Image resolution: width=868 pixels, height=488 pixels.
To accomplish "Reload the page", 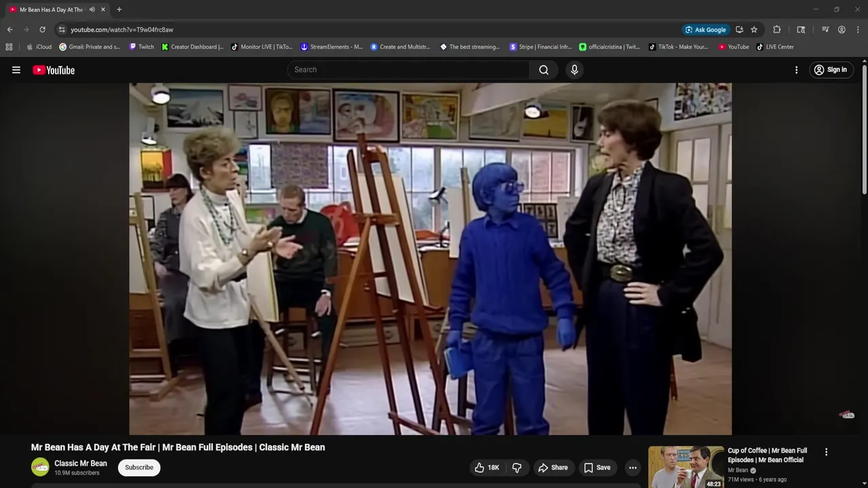I will [x=42, y=30].
